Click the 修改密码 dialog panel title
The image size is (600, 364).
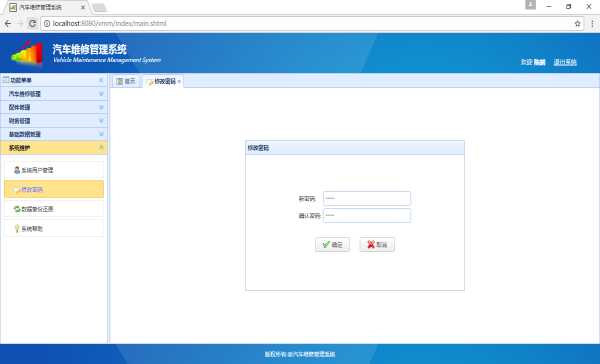coord(258,148)
